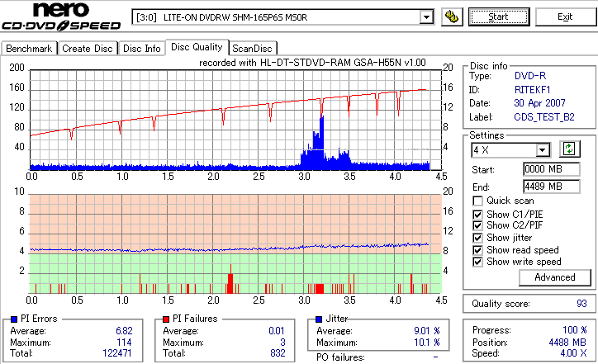Screen dimensions: 598x364
Task: Switch to the Benchmark tab
Action: (x=29, y=49)
